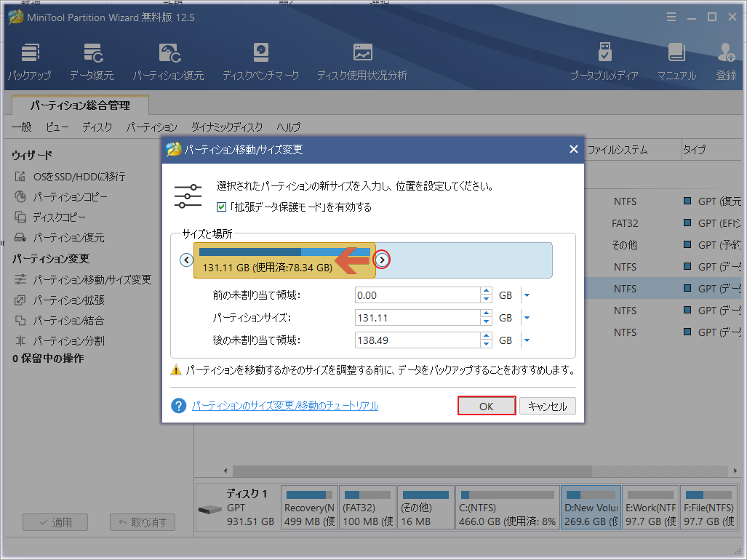Select パーティション移動/サイズ変更 in sidebar
Screen dimensions: 747x560
83,279
